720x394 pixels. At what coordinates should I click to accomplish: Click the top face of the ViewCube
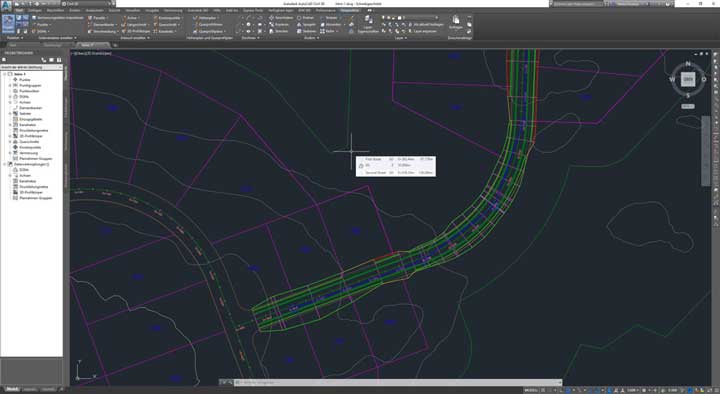point(687,79)
